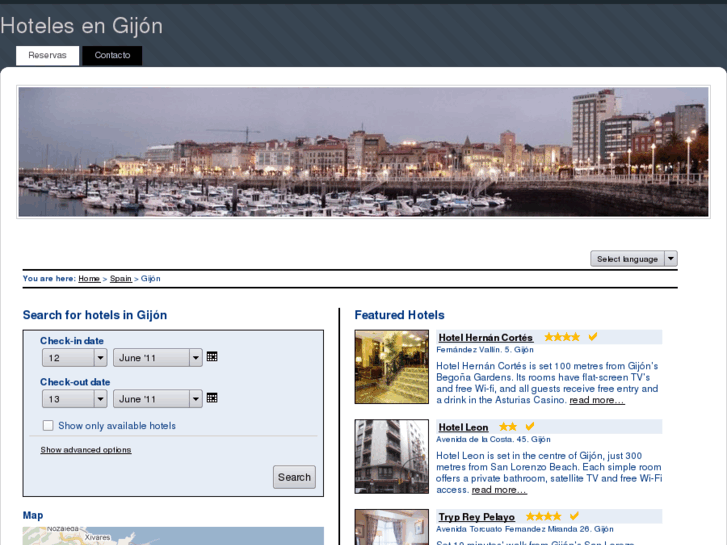The width and height of the screenshot is (727, 545).
Task: Click the address Fernández Vallín, 5, Gijón
Action: (485, 350)
